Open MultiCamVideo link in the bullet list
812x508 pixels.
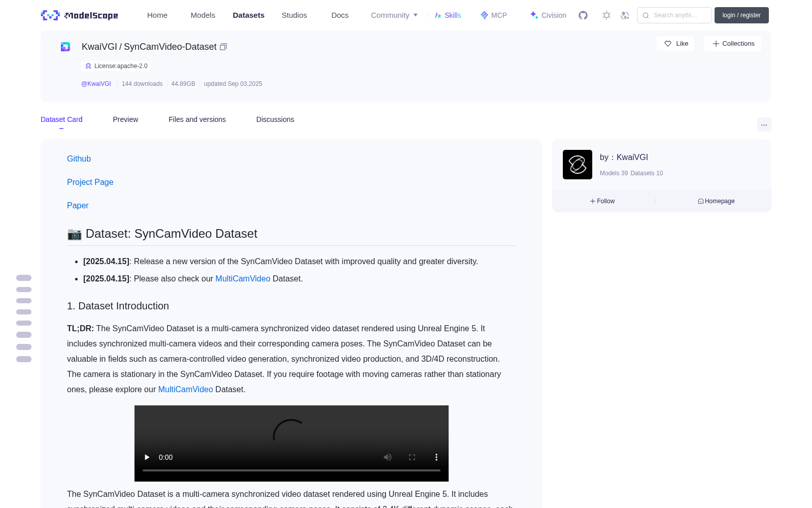point(243,279)
